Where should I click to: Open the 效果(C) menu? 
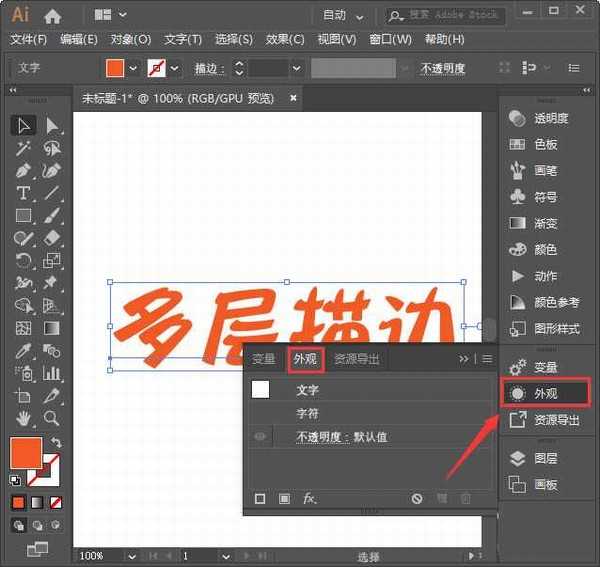pos(285,39)
